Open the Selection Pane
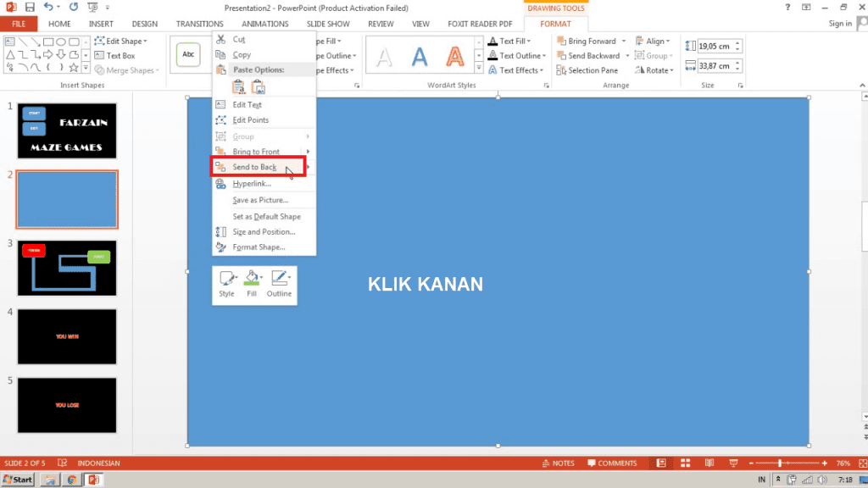This screenshot has height=488, width=868. pyautogui.click(x=587, y=70)
